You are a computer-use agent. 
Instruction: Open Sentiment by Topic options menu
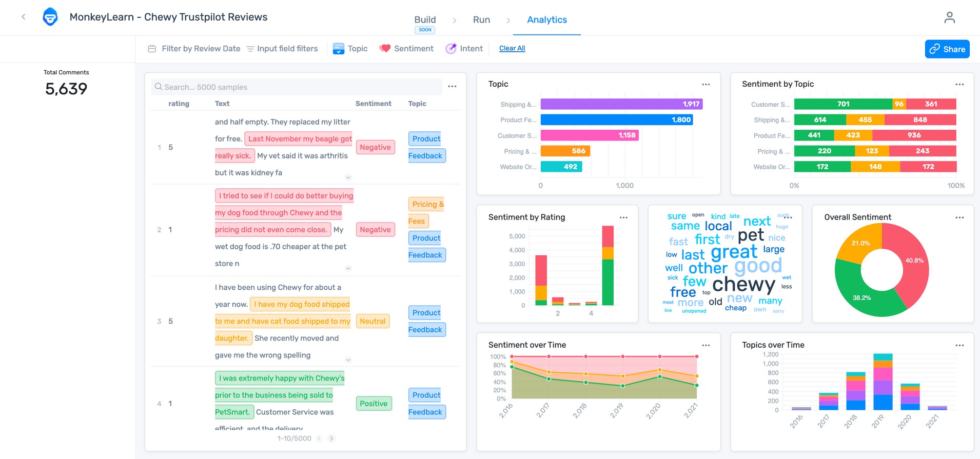(959, 84)
